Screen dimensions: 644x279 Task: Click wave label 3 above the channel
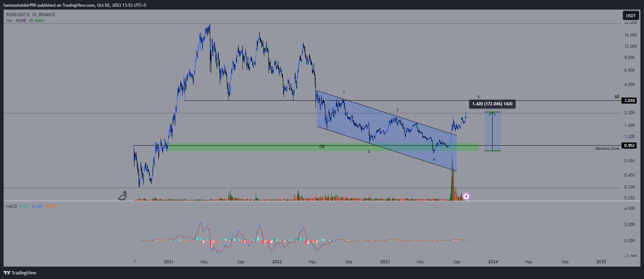[x=397, y=110]
